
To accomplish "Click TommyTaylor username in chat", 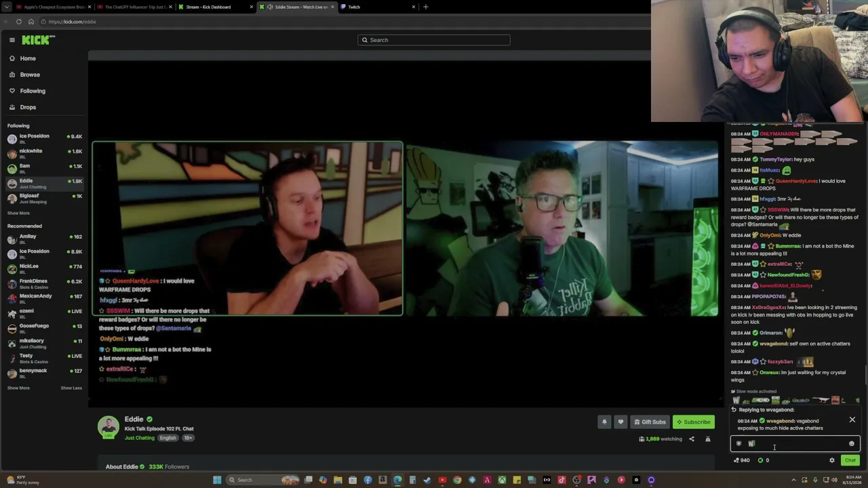I will (776, 159).
